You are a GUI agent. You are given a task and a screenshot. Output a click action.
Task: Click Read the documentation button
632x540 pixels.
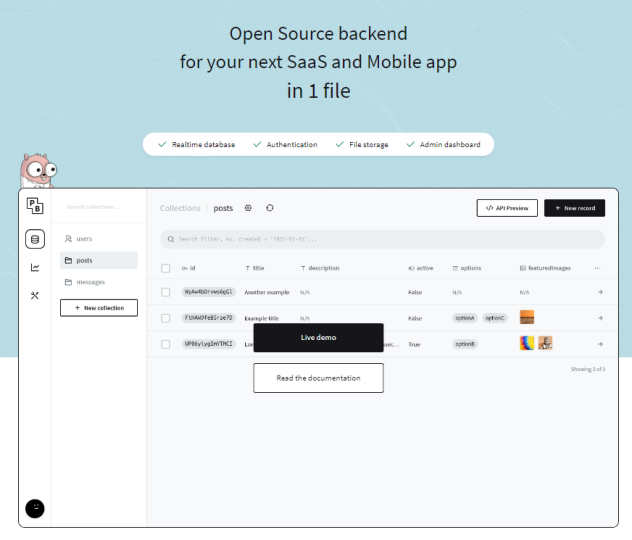pos(318,378)
